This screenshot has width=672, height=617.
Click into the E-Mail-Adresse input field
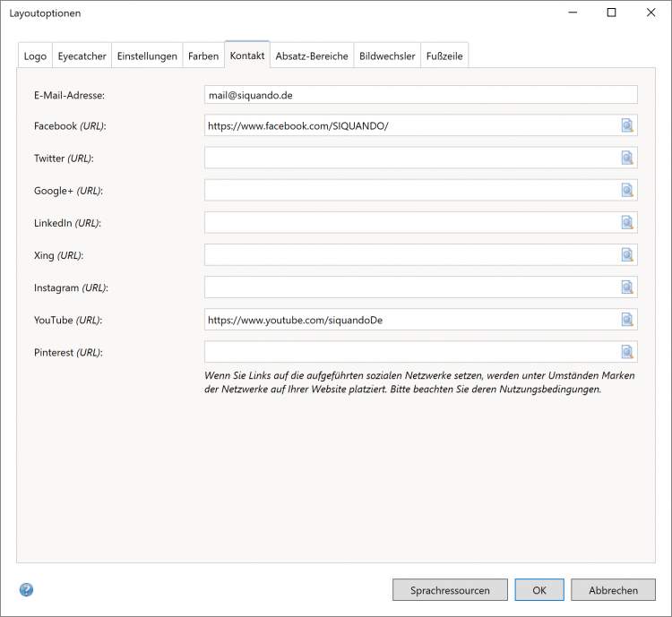coord(420,95)
